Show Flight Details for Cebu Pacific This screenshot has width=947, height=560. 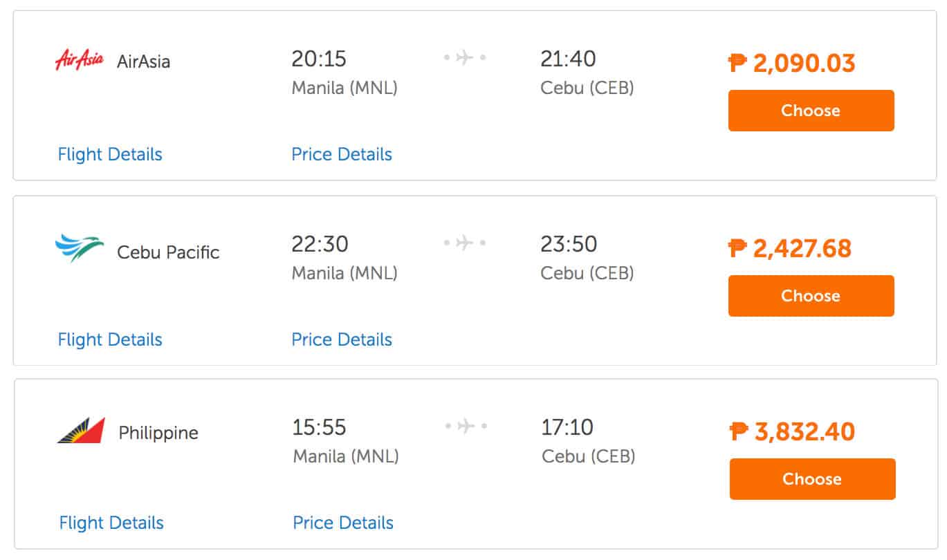pos(110,339)
